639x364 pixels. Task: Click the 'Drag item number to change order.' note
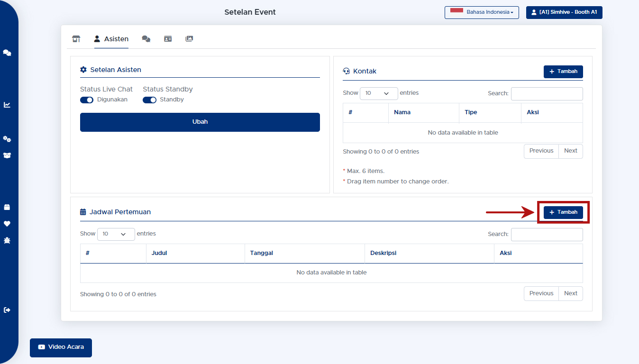tap(398, 182)
